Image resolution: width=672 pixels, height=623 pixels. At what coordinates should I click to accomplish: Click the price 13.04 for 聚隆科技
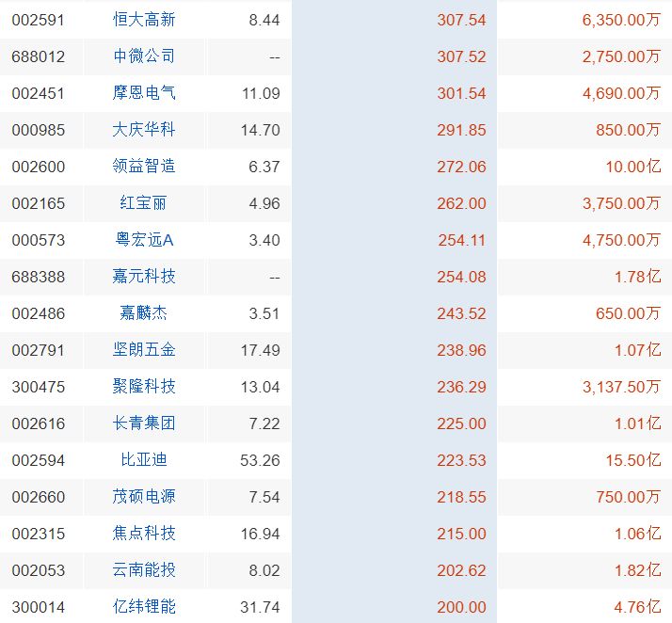[x=260, y=388]
